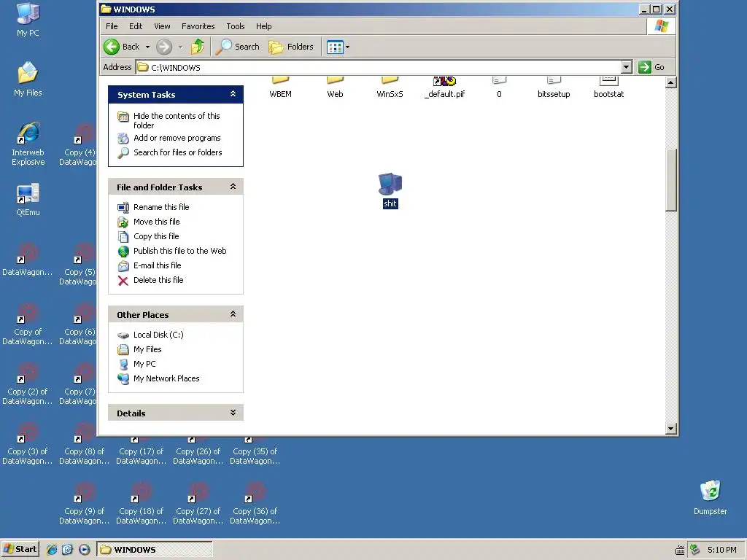Click the red X Delete this file
The height and width of the screenshot is (560, 747).
point(123,281)
